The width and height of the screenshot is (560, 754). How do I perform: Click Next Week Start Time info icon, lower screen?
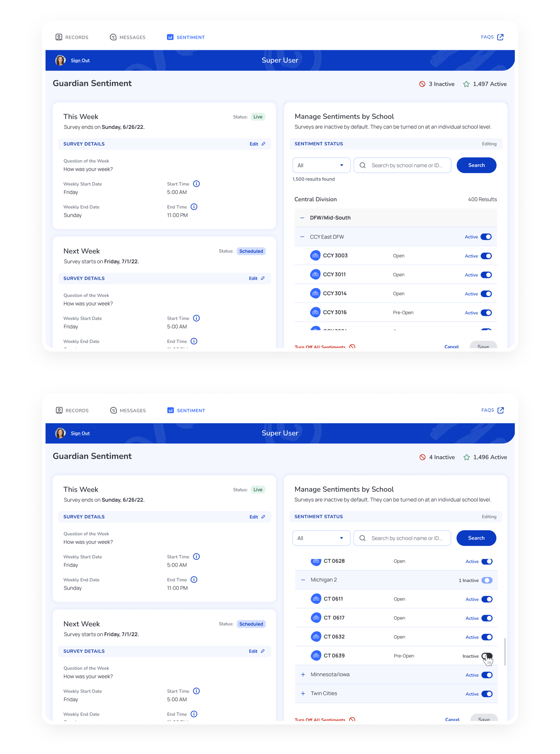[x=196, y=691]
